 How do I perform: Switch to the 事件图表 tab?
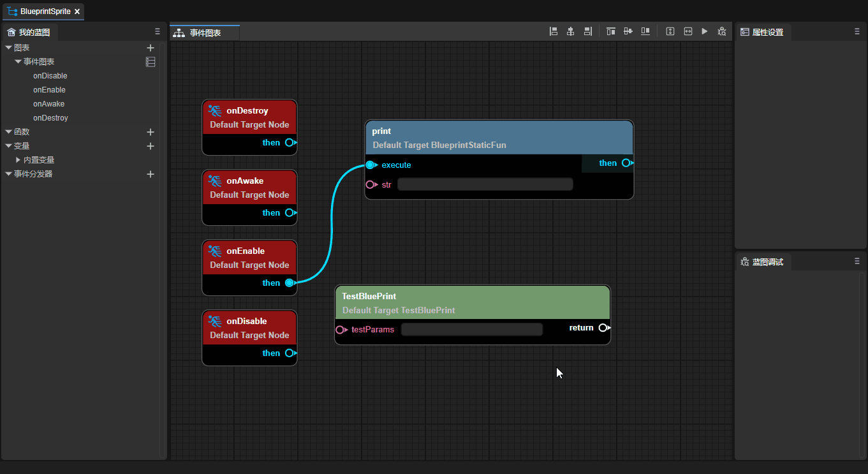coord(205,33)
